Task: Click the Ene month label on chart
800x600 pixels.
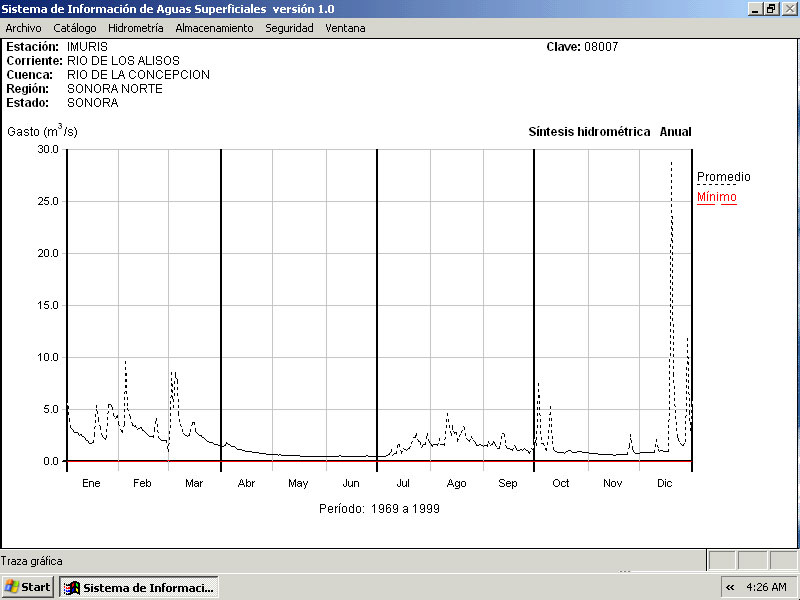Action: (91, 484)
